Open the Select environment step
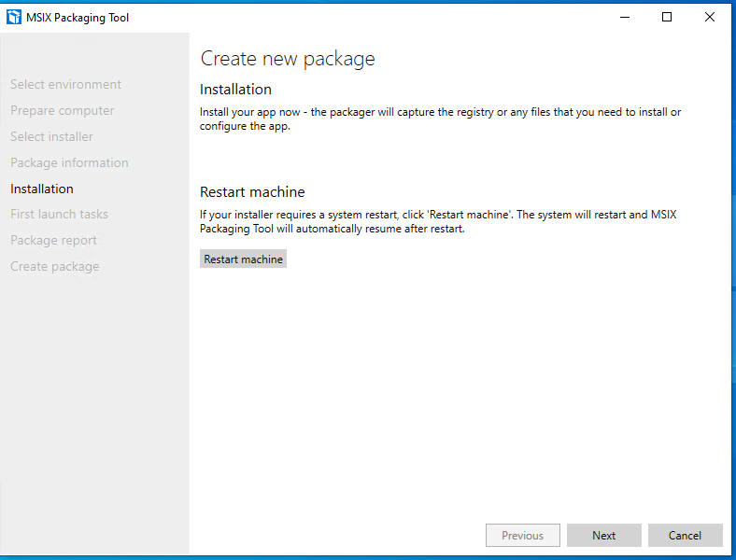736x560 pixels. (65, 84)
